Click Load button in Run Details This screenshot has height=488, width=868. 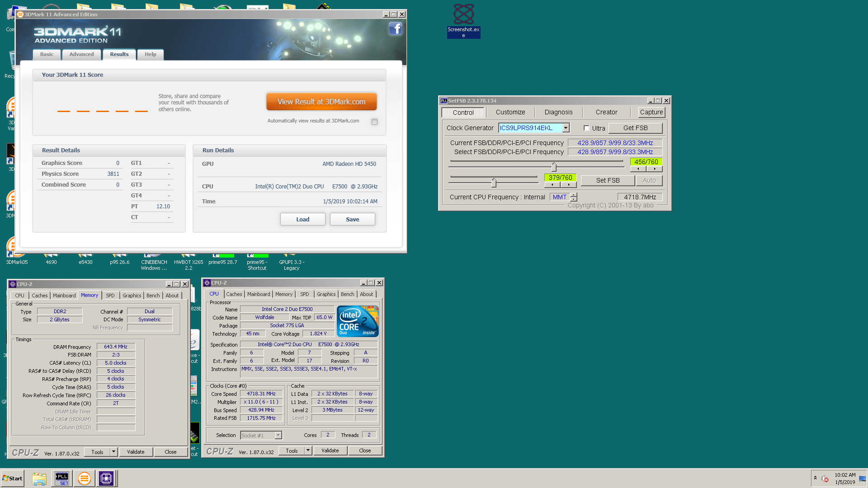click(x=302, y=219)
